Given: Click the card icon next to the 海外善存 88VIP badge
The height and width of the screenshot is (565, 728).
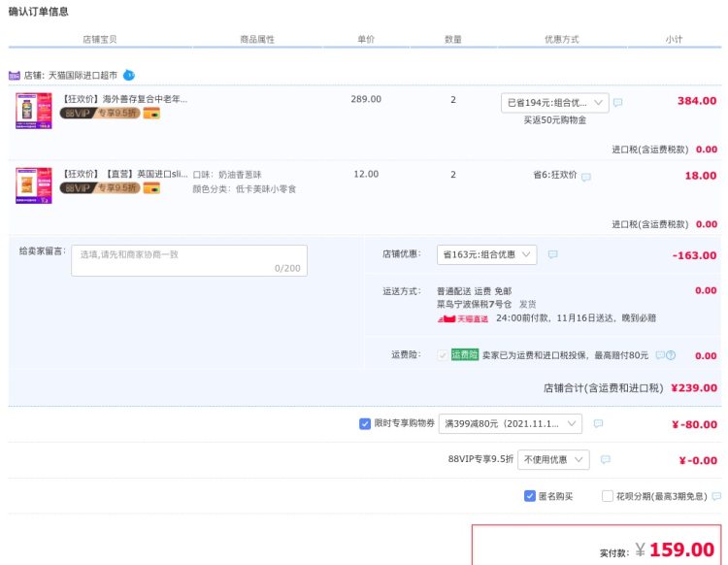Looking at the screenshot, I should (x=151, y=113).
